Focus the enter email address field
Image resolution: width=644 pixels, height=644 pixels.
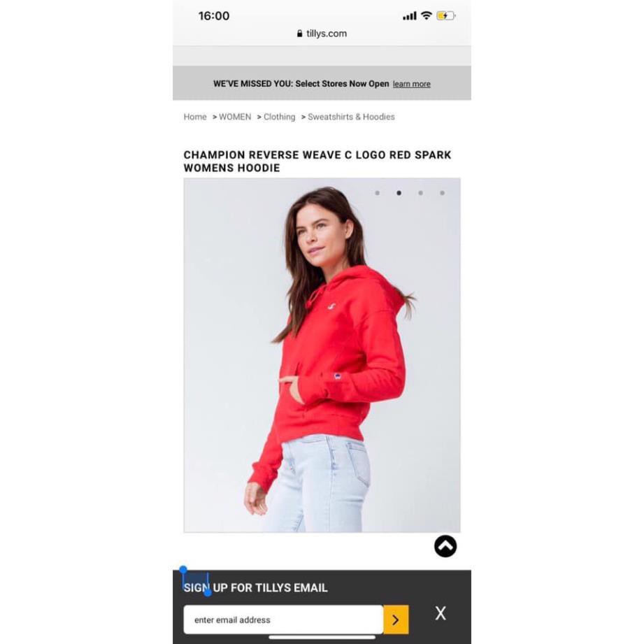(283, 620)
